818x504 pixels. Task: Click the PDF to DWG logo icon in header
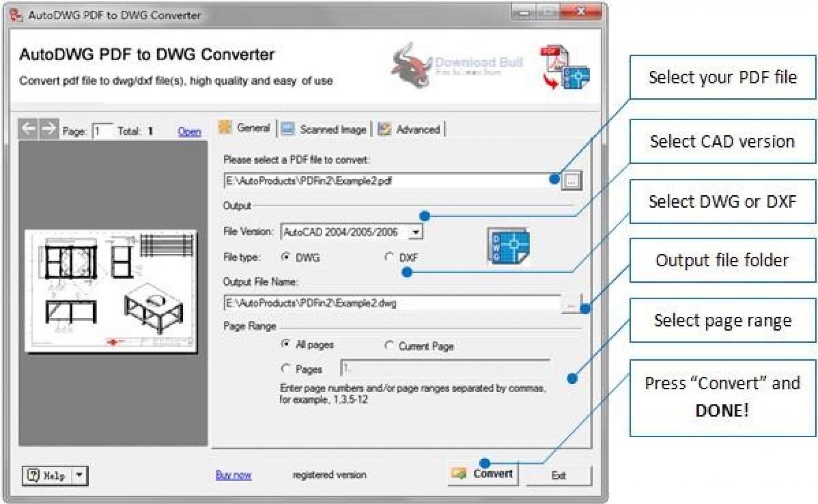pos(565,67)
